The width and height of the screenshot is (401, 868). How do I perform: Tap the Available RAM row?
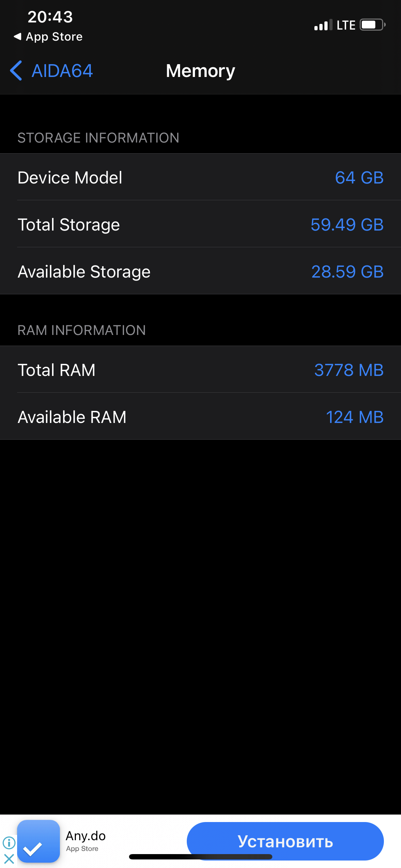pos(200,417)
